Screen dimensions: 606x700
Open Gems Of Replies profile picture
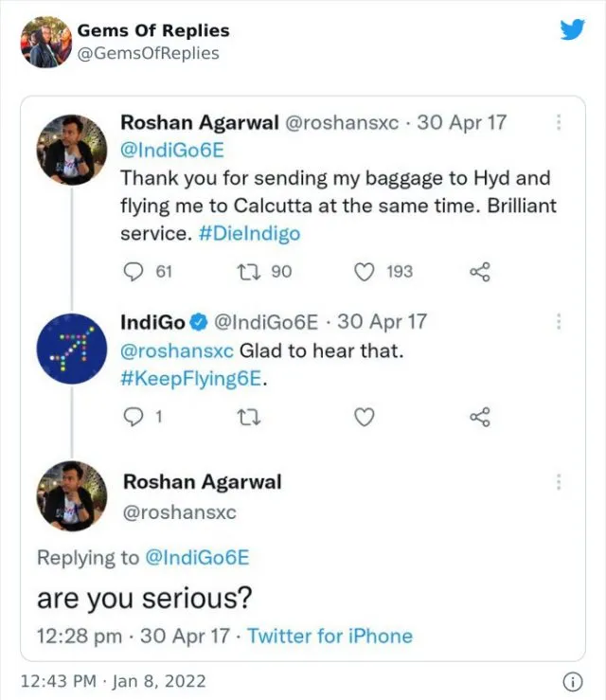coord(45,42)
